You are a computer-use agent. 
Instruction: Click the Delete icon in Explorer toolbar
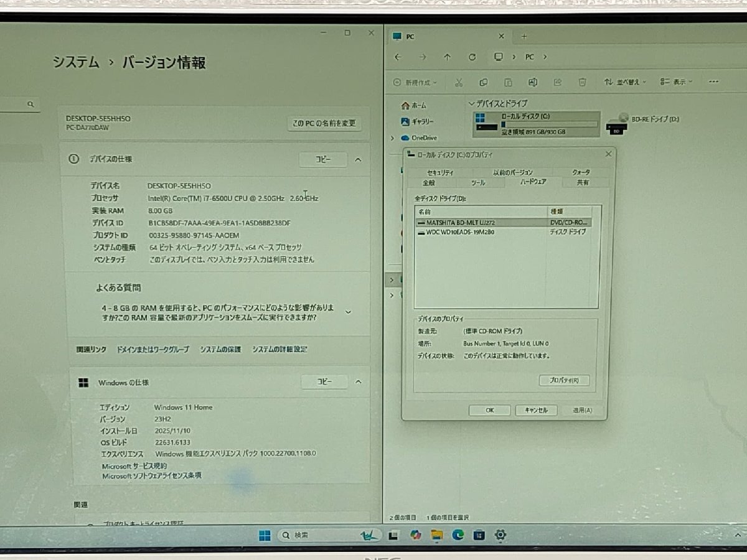point(582,82)
